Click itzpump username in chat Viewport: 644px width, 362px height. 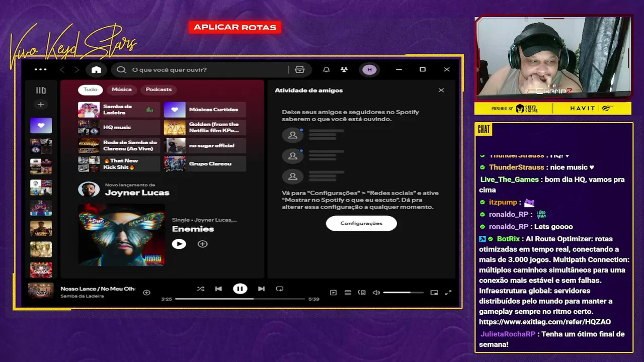(x=503, y=202)
